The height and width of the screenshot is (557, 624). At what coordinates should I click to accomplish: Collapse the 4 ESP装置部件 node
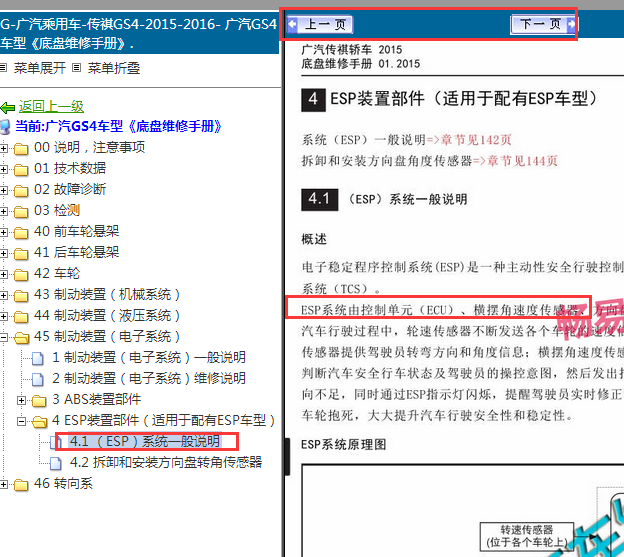click(x=21, y=421)
